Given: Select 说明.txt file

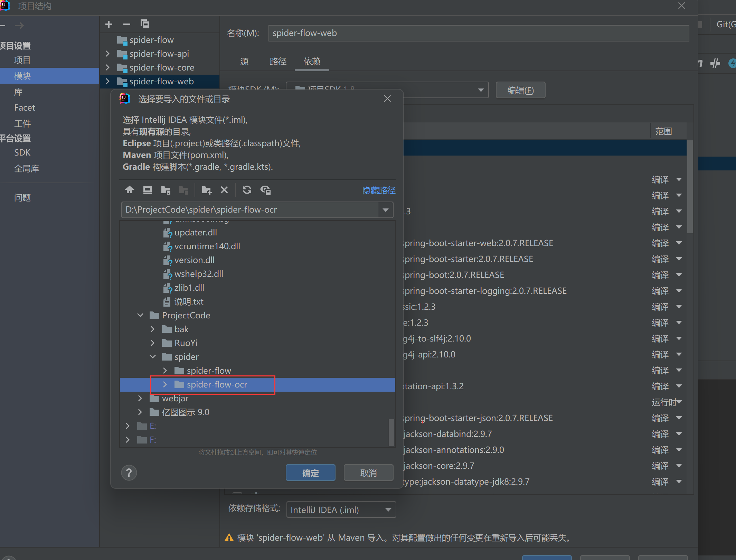Looking at the screenshot, I should (x=189, y=302).
